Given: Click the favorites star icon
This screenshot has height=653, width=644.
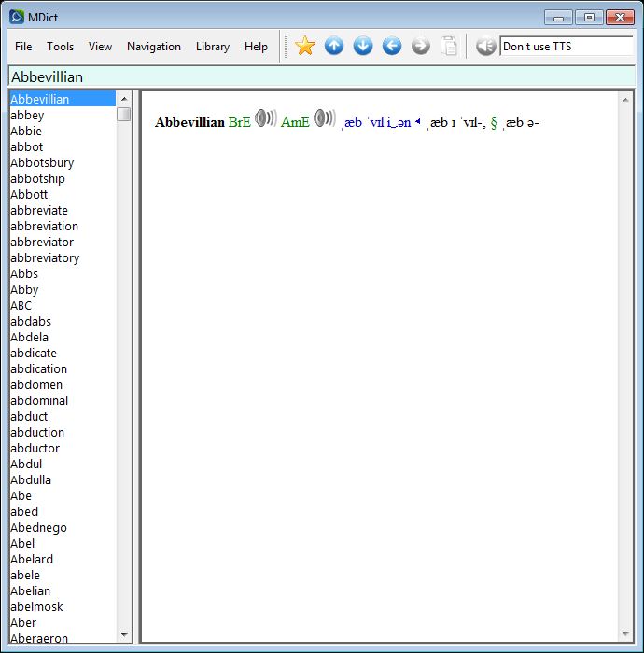Looking at the screenshot, I should [305, 46].
